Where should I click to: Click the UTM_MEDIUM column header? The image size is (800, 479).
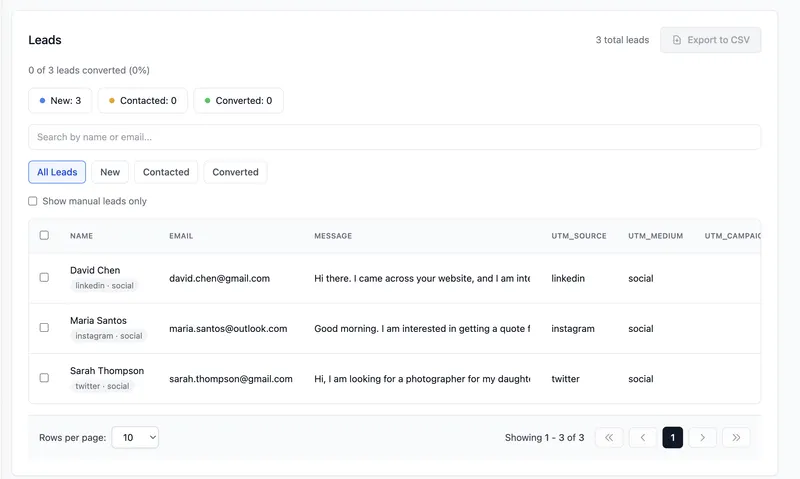(656, 236)
